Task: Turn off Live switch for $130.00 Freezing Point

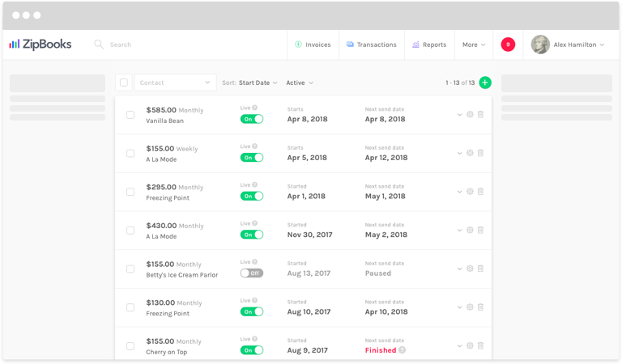Action: 252,311
